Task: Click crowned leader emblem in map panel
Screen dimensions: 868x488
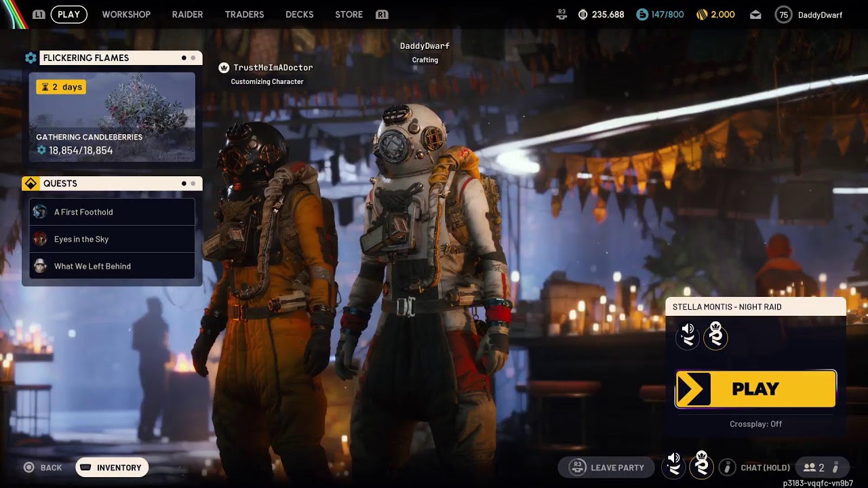Action: click(x=715, y=335)
